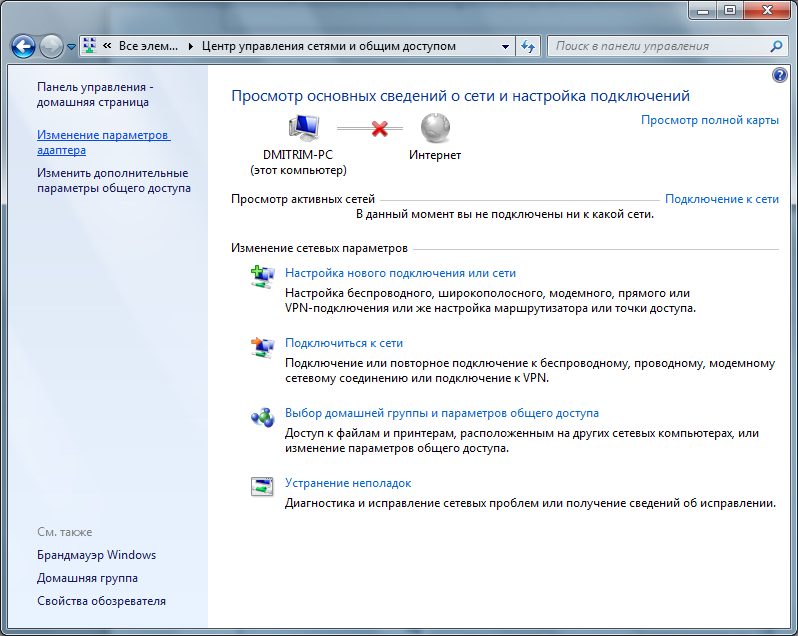Click the "Интернет" label under globe
Screen dimensions: 798x636
pos(435,155)
